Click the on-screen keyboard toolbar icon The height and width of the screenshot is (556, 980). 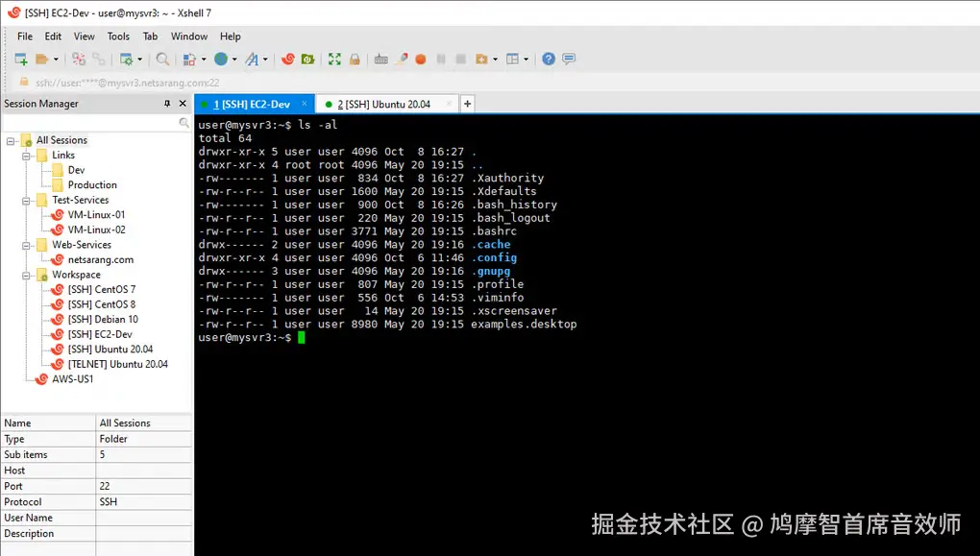tap(382, 59)
